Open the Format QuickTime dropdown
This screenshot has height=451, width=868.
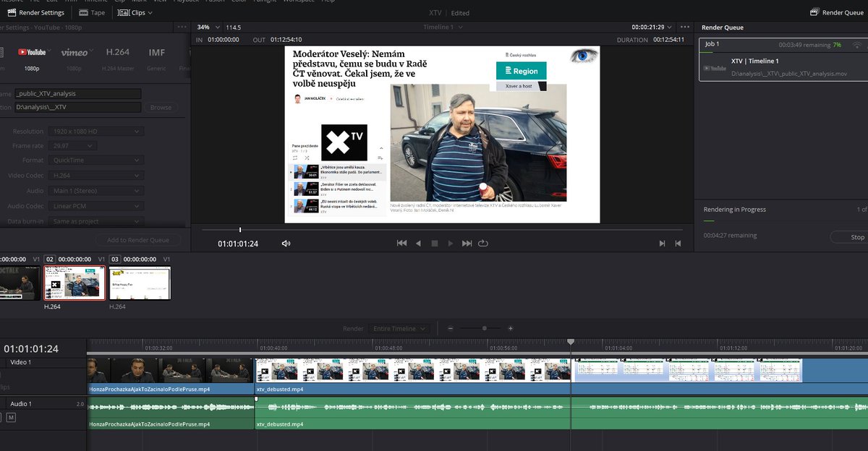[x=95, y=160]
